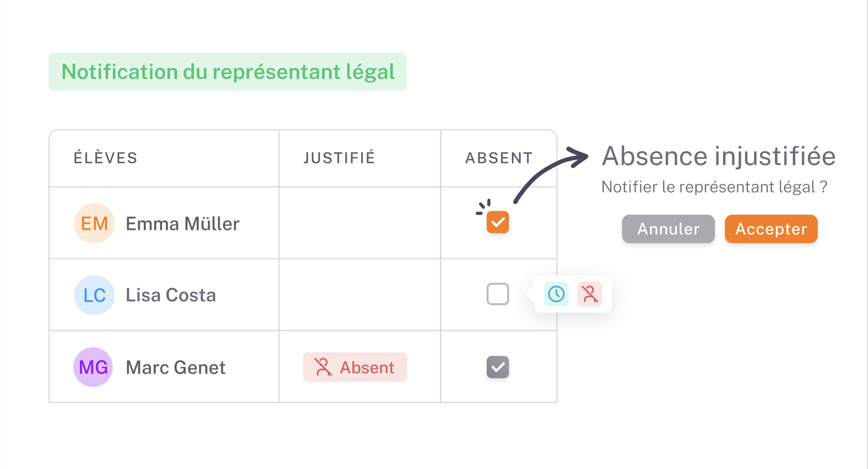The height and width of the screenshot is (469, 868).
Task: Click Lisa Costa's LC avatar
Action: point(94,295)
